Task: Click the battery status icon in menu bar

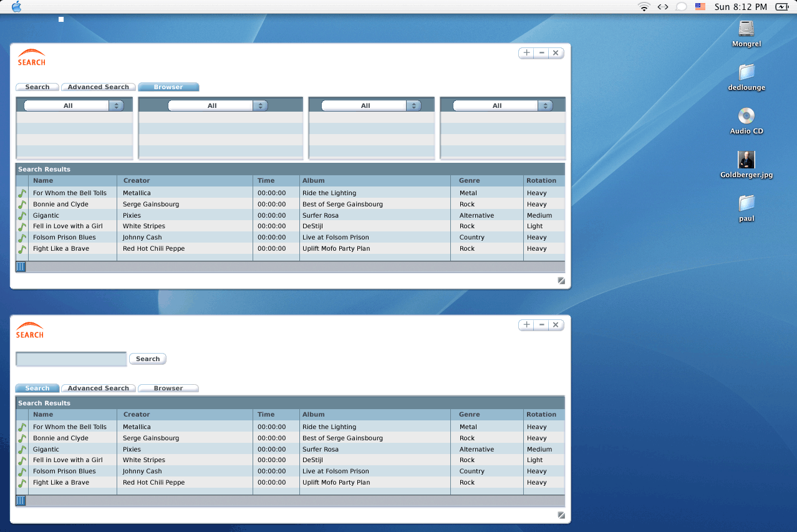Action: tap(782, 7)
